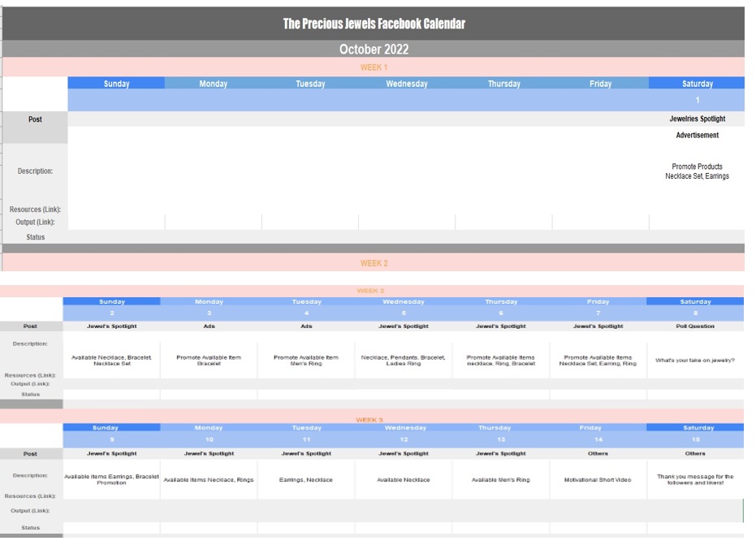Select the Sunday header under WEEK 1
This screenshot has height=545, width=756.
116,84
